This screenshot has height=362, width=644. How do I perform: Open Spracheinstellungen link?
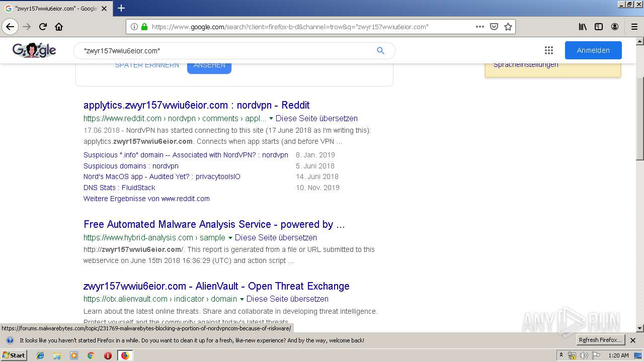526,64
